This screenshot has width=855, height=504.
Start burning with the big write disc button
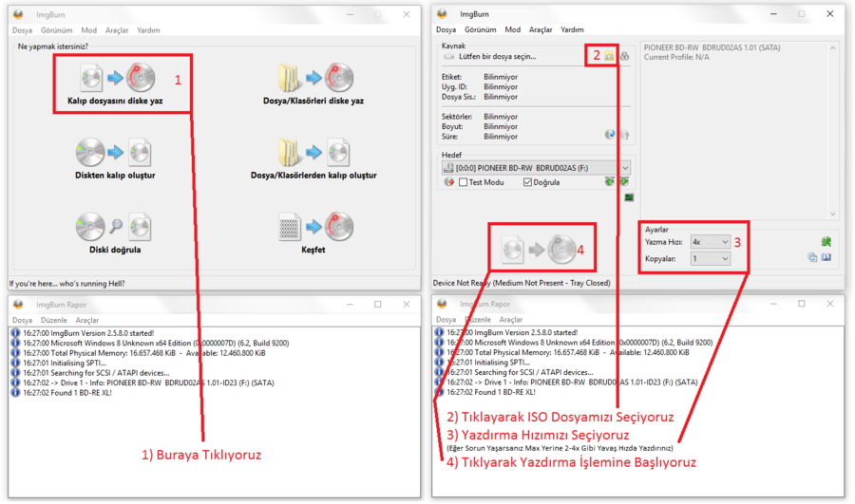pyautogui.click(x=539, y=250)
